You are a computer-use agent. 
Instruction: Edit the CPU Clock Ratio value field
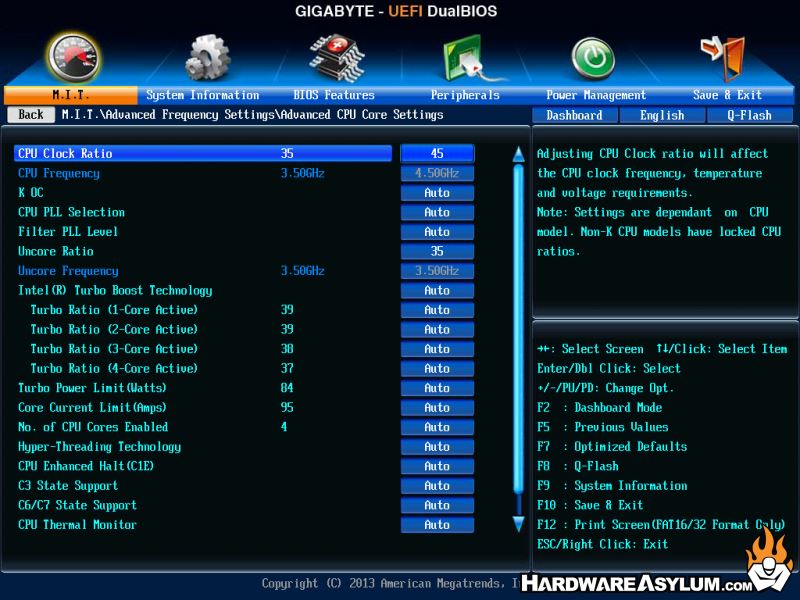pyautogui.click(x=437, y=154)
